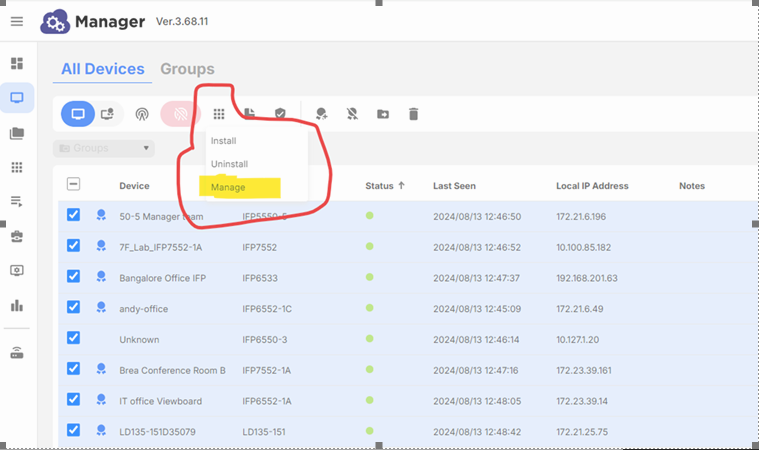Image resolution: width=759 pixels, height=450 pixels.
Task: Open the Devices monitor icon in sidebar
Action: pos(17,98)
